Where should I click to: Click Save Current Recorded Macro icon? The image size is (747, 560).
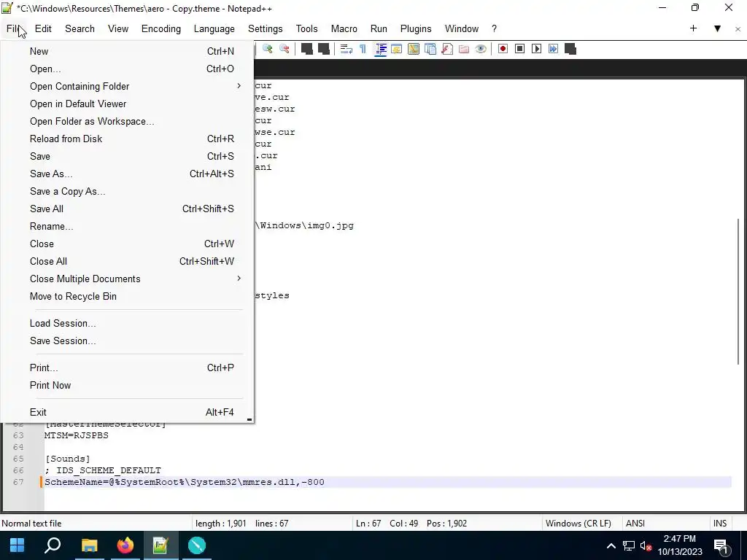(x=570, y=49)
